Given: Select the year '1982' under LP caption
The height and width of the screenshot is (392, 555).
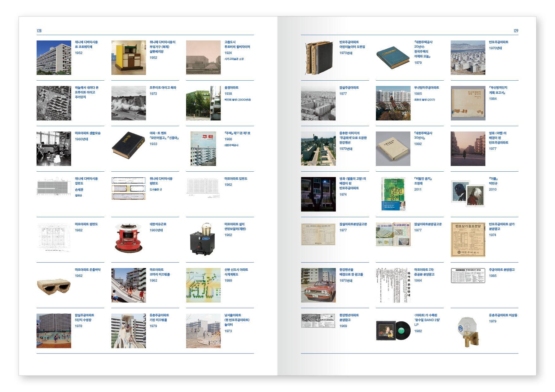Looking at the screenshot, I should coord(418,331).
